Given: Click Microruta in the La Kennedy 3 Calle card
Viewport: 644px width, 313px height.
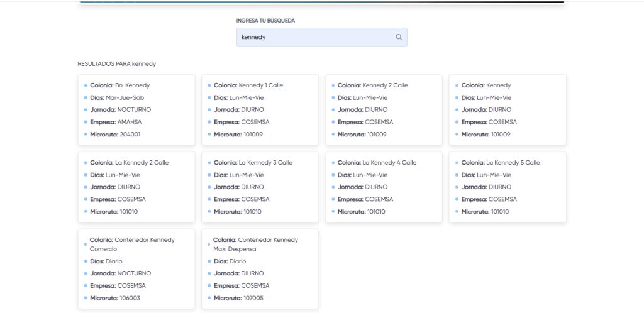Looking at the screenshot, I should (x=237, y=212).
